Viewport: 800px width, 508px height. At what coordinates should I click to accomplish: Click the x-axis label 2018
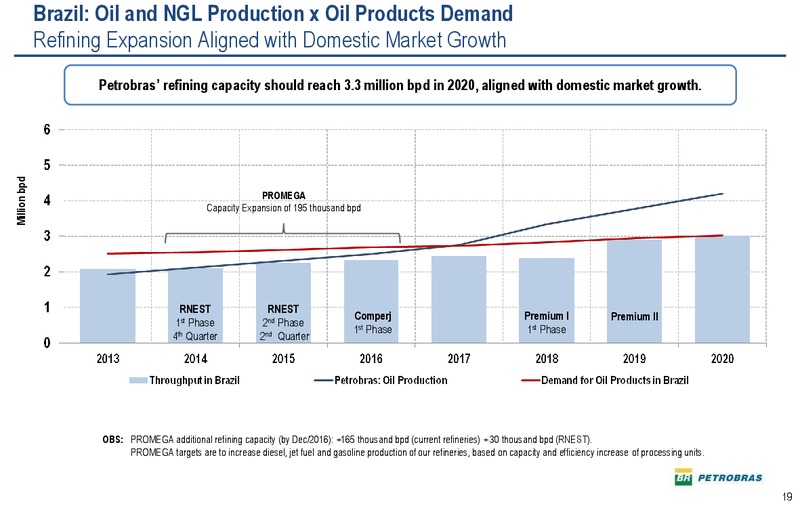(x=546, y=359)
